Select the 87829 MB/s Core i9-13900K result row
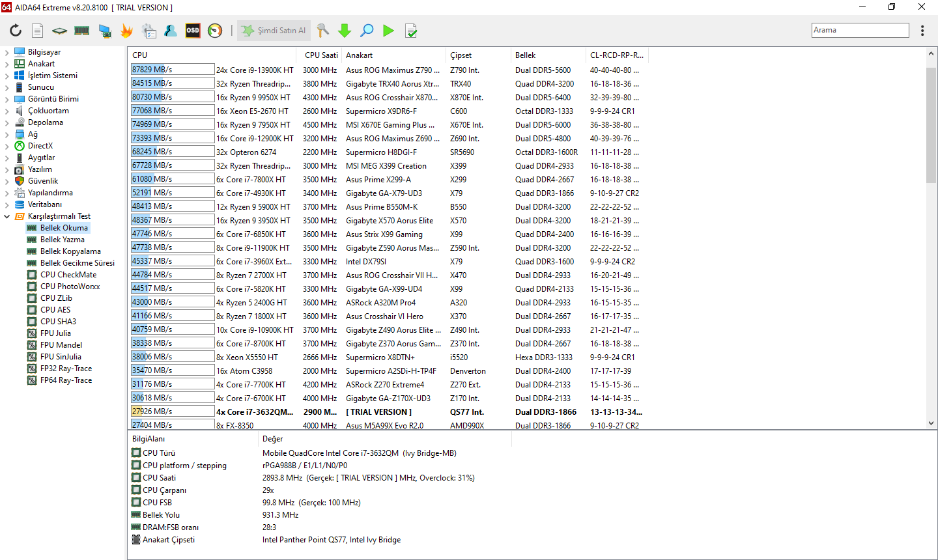This screenshot has height=560, width=938. point(388,70)
